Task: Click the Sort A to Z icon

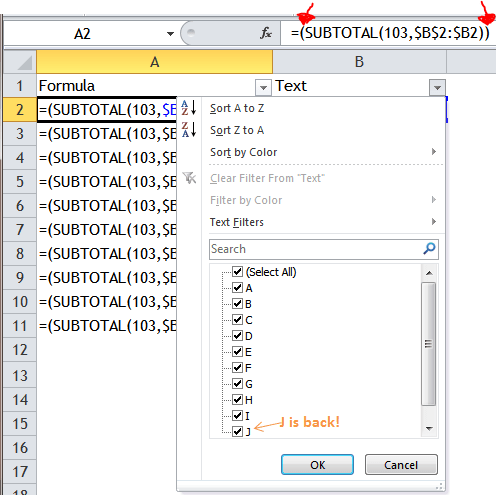Action: (x=189, y=108)
